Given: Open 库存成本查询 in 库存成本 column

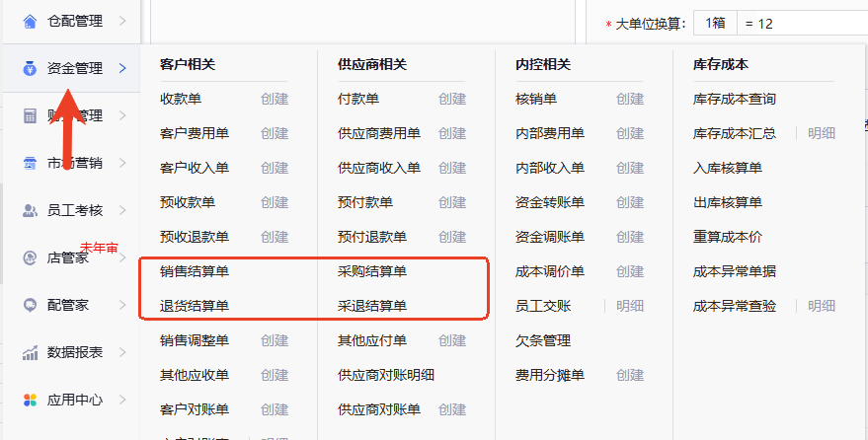Looking at the screenshot, I should pos(735,99).
